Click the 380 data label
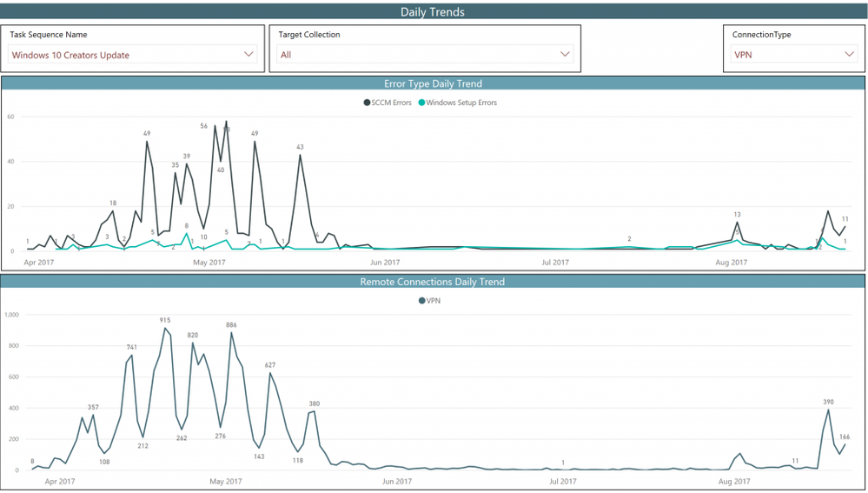This screenshot has height=493, width=868. [315, 403]
